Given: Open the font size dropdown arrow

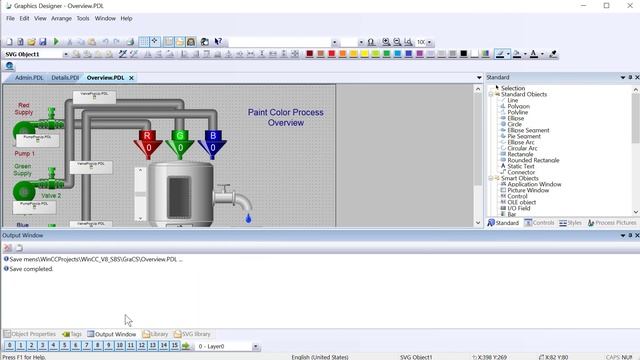Looking at the screenshot, I should coord(361,42).
